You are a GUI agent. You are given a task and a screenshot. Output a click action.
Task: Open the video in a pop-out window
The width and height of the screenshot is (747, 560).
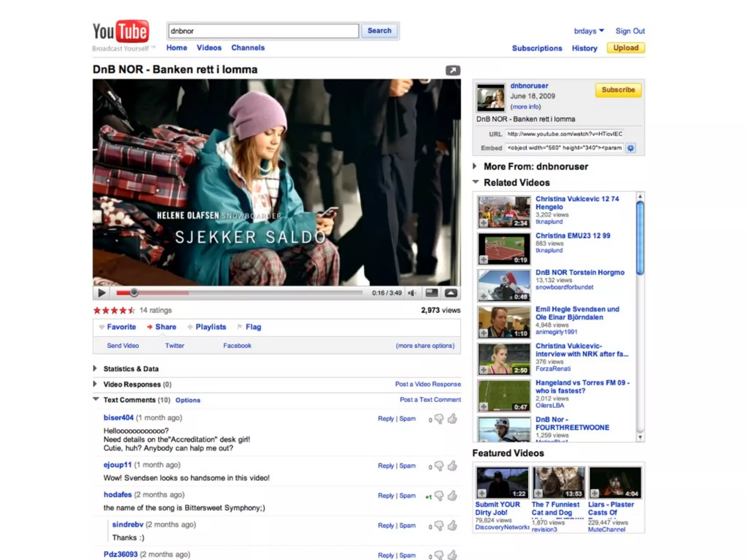point(453,70)
